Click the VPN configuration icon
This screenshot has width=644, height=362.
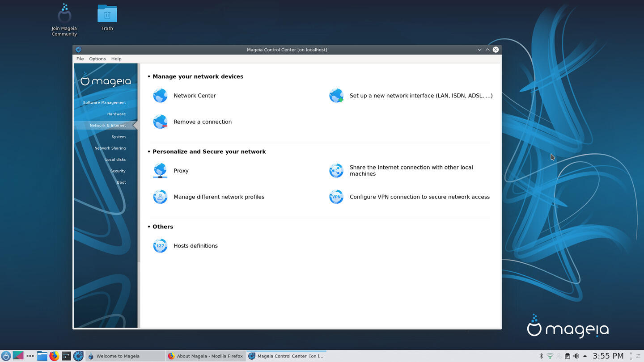336,197
